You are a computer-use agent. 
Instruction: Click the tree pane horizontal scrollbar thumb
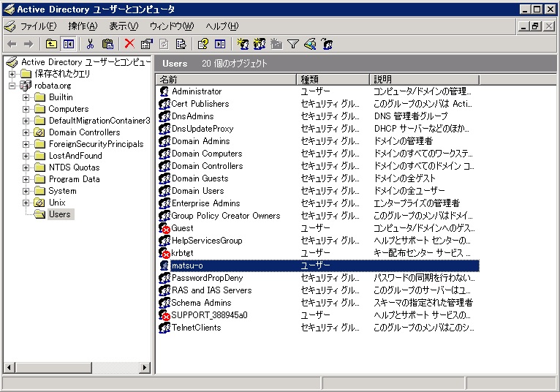[x=53, y=367]
